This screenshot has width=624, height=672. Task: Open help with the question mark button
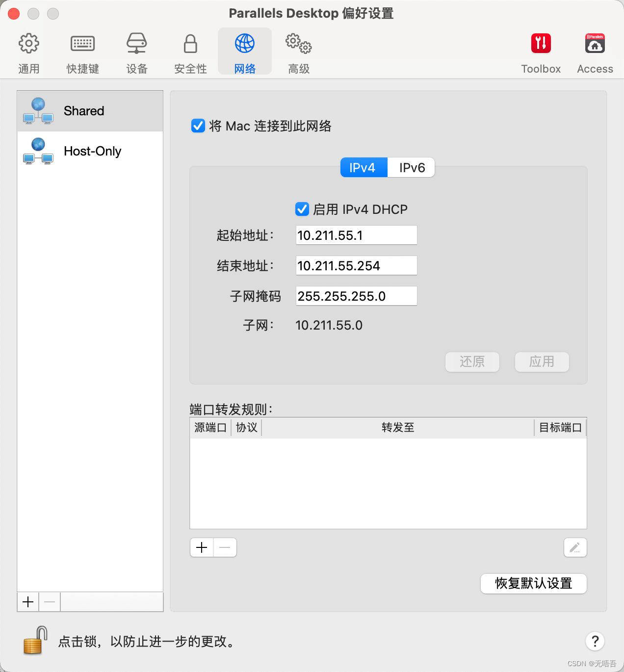click(x=595, y=641)
